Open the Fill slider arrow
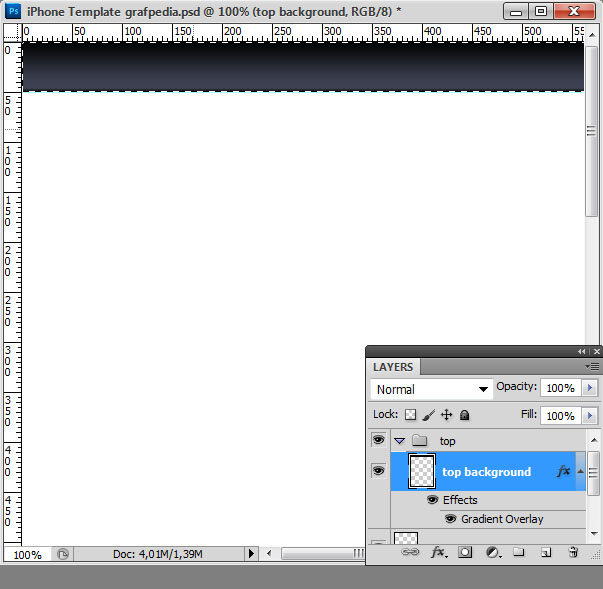This screenshot has width=603, height=589. [590, 416]
